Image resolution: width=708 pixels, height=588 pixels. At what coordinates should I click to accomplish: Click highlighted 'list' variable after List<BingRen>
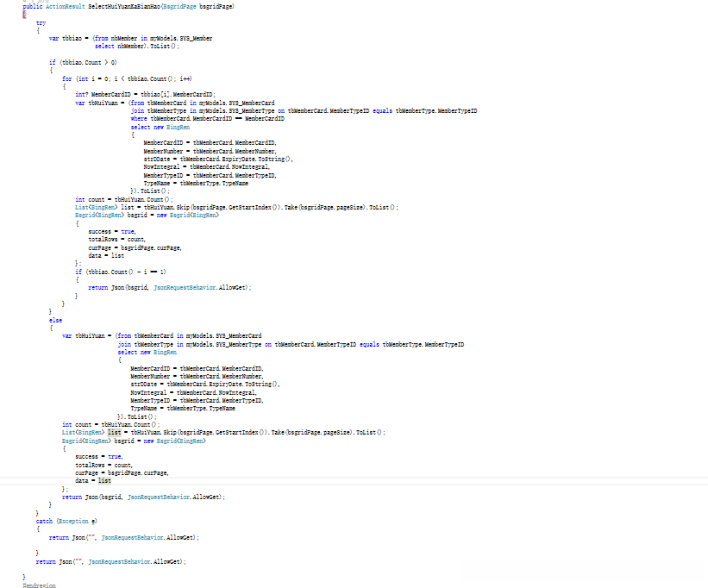[114, 432]
